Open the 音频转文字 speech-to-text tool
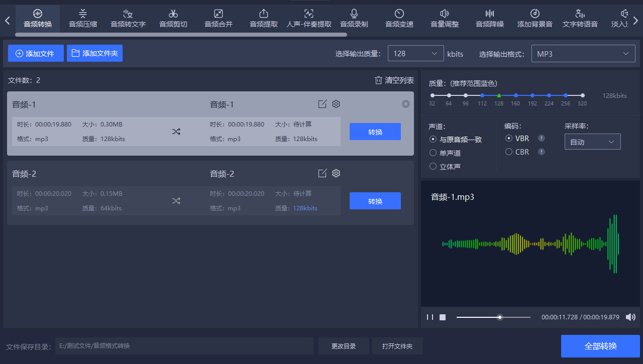 pos(128,18)
